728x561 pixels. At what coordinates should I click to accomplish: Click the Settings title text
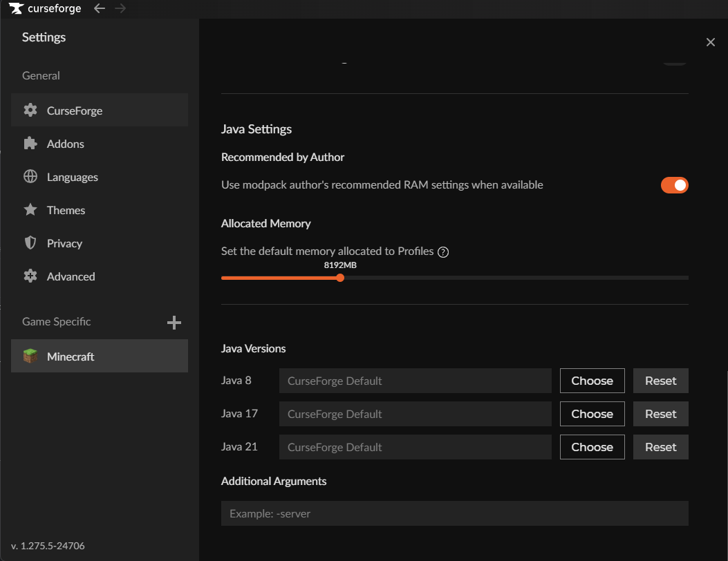click(44, 37)
